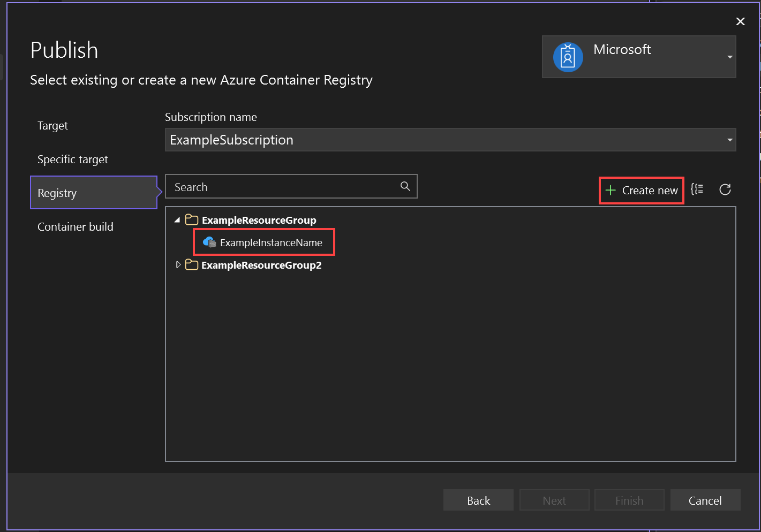Image resolution: width=761 pixels, height=532 pixels.
Task: Open the Container build step
Action: [x=75, y=226]
